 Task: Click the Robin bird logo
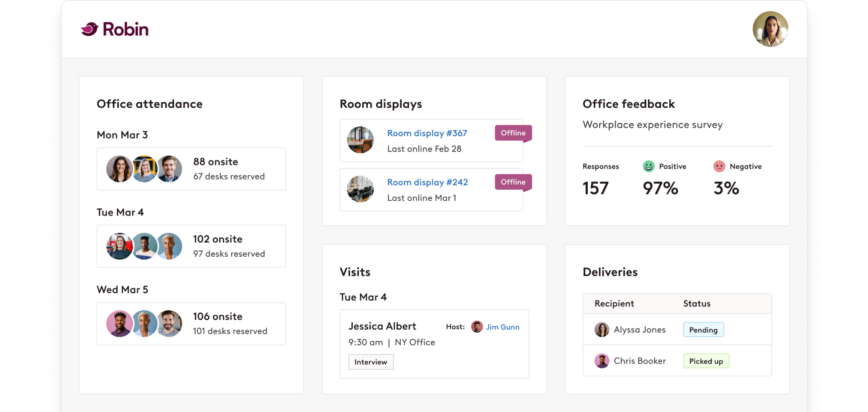[x=89, y=29]
